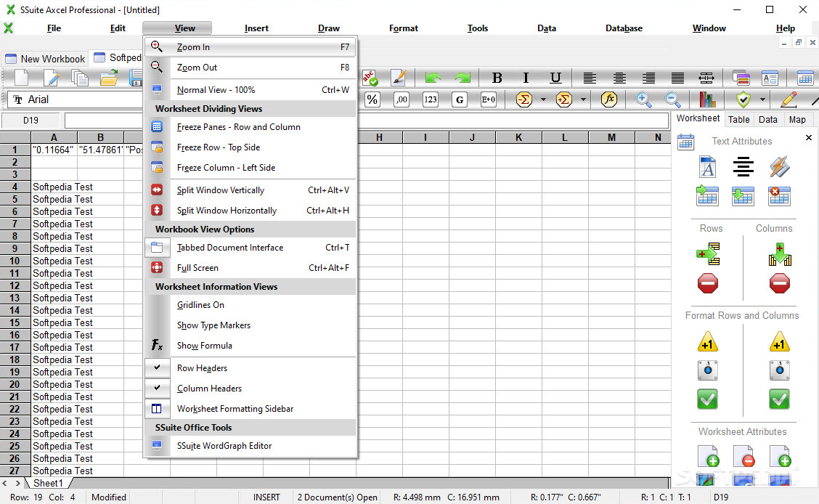Click the formula bar input field

click(367, 121)
